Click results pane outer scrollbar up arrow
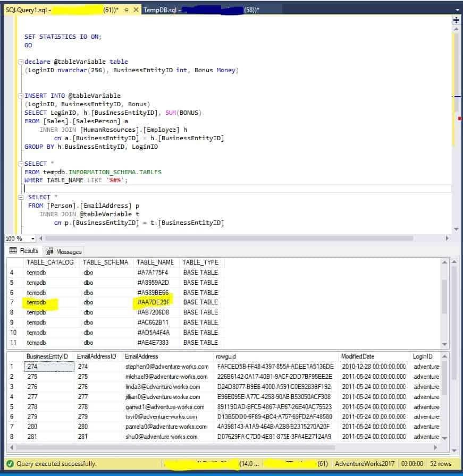 (x=454, y=261)
